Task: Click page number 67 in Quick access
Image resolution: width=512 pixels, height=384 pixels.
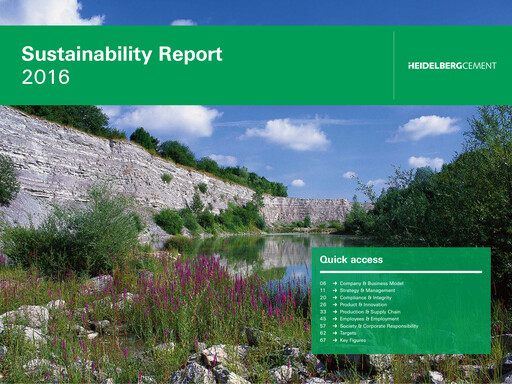Action: [323, 340]
